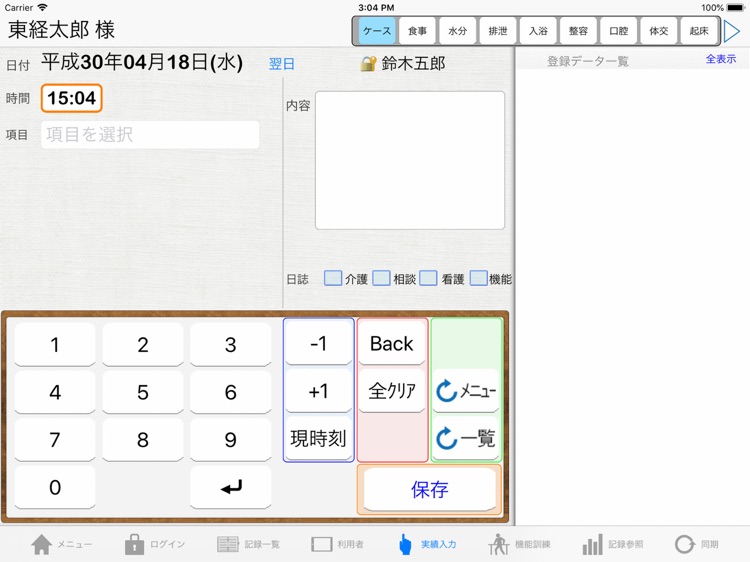This screenshot has height=562, width=750.
Task: Tap keypad number 7
Action: [x=55, y=440]
